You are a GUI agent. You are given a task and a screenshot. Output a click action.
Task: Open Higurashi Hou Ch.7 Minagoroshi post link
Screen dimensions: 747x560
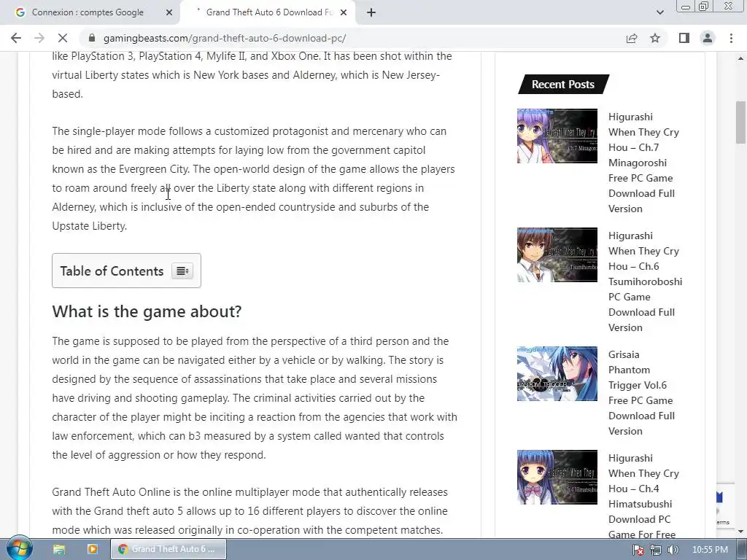[643, 163]
